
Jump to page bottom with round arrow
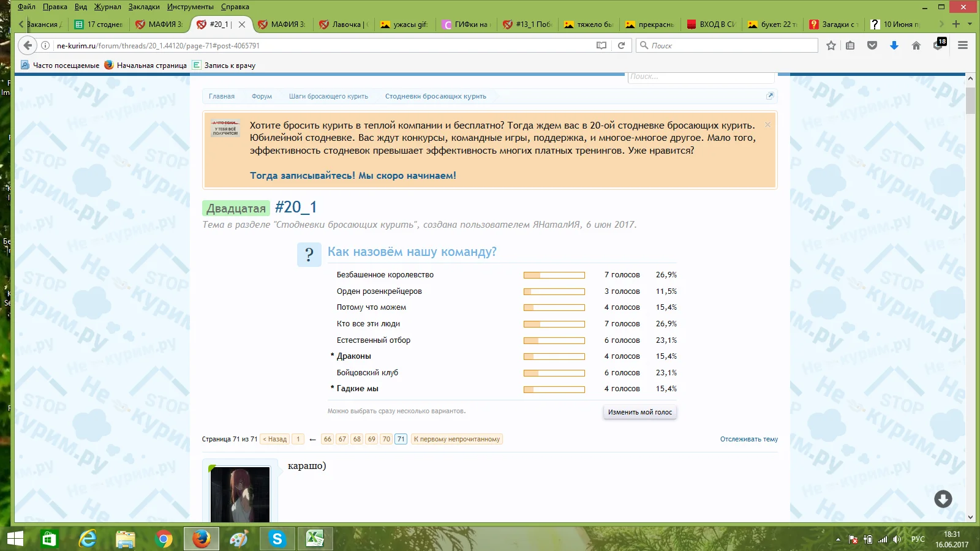(943, 499)
